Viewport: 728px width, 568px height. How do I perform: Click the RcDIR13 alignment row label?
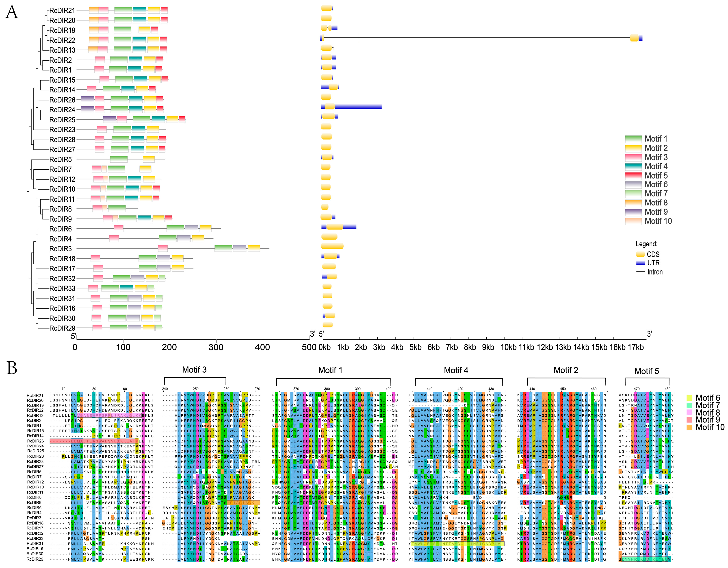[35, 416]
